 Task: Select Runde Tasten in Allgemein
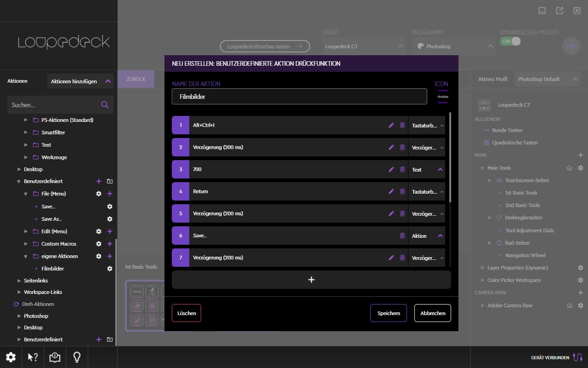[507, 130]
